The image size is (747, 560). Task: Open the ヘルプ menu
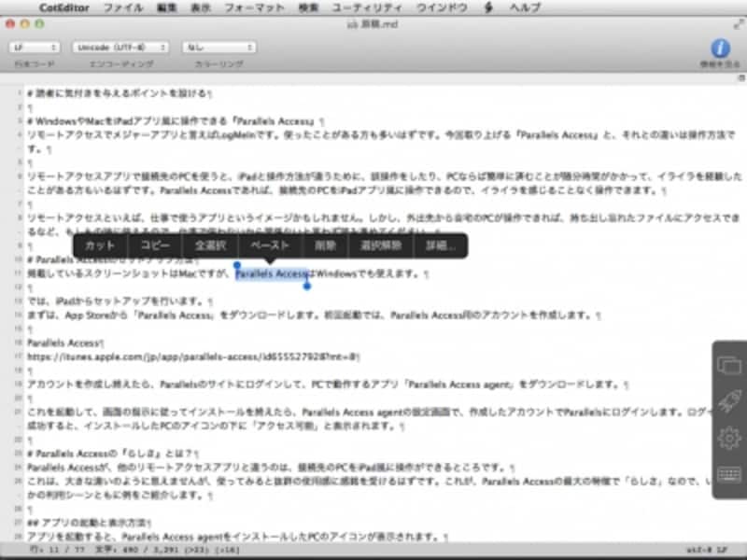[525, 7]
